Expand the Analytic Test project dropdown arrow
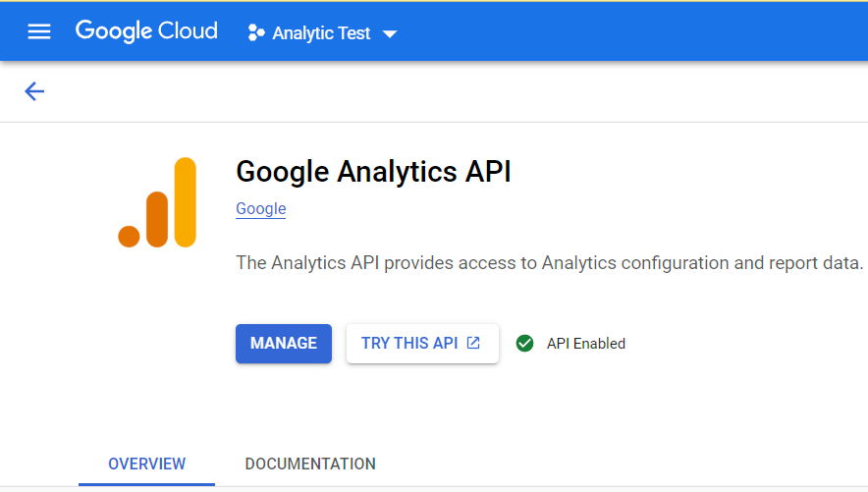Screen dimensions: 868x492 point(390,33)
